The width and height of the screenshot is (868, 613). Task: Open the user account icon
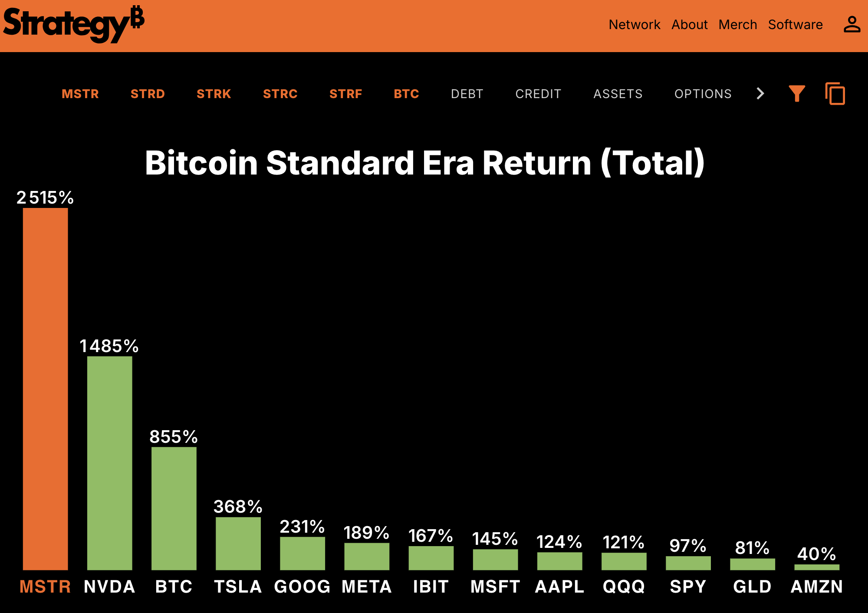click(852, 24)
